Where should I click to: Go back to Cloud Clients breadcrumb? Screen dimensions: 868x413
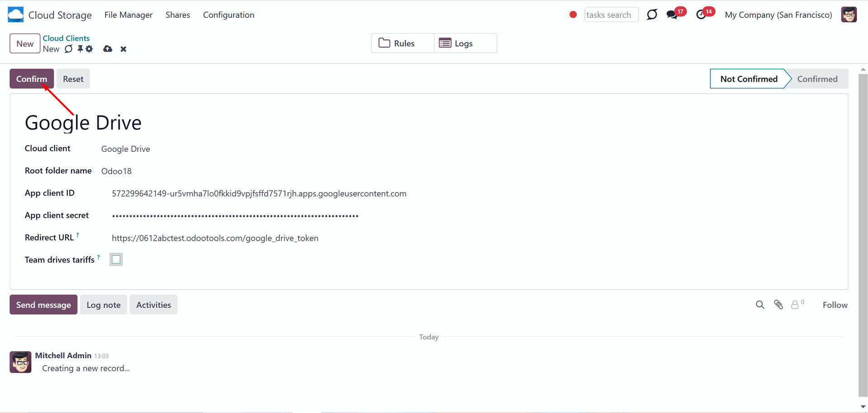[66, 38]
